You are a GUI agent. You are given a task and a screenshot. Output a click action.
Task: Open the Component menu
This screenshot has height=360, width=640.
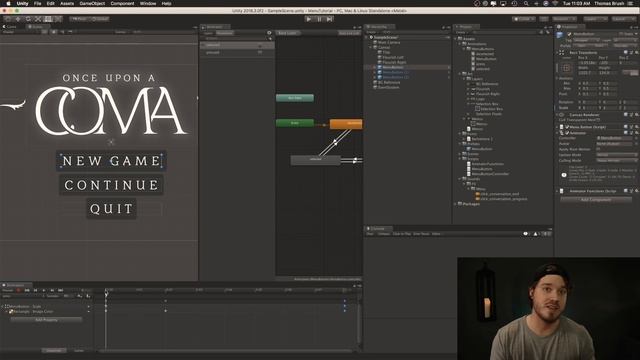click(x=122, y=3)
